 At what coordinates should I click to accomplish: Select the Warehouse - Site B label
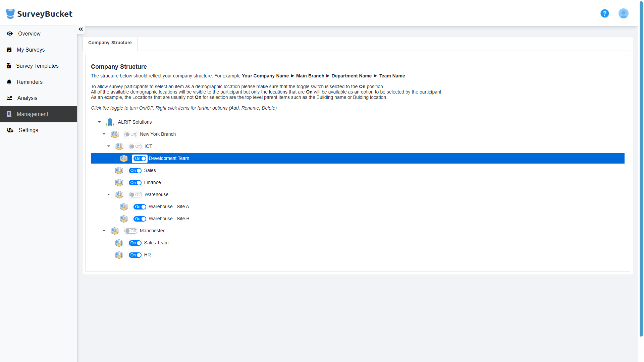tap(169, 219)
